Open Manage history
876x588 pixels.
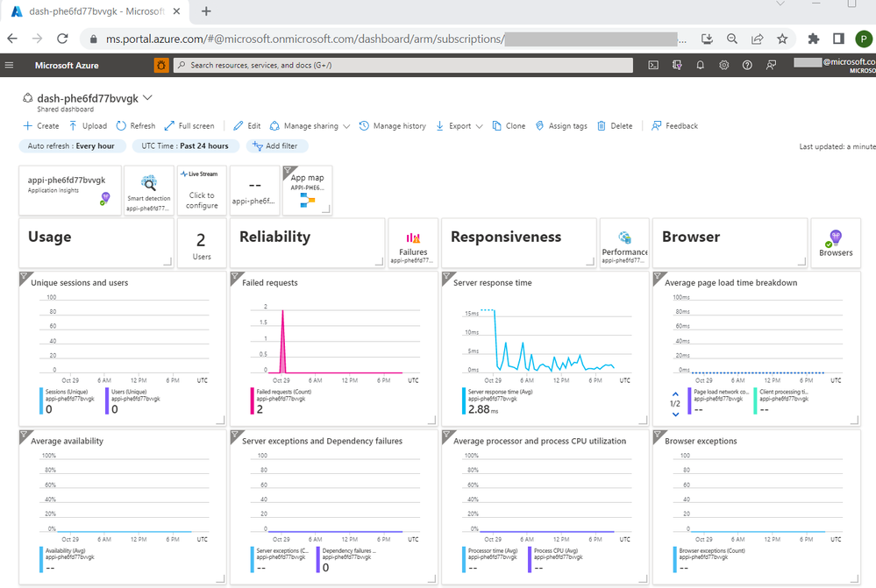(392, 126)
